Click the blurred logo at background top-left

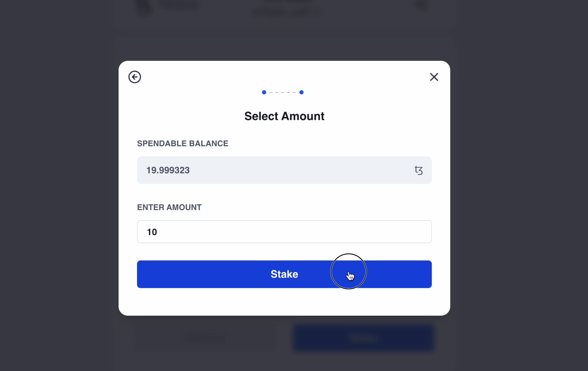145,7
